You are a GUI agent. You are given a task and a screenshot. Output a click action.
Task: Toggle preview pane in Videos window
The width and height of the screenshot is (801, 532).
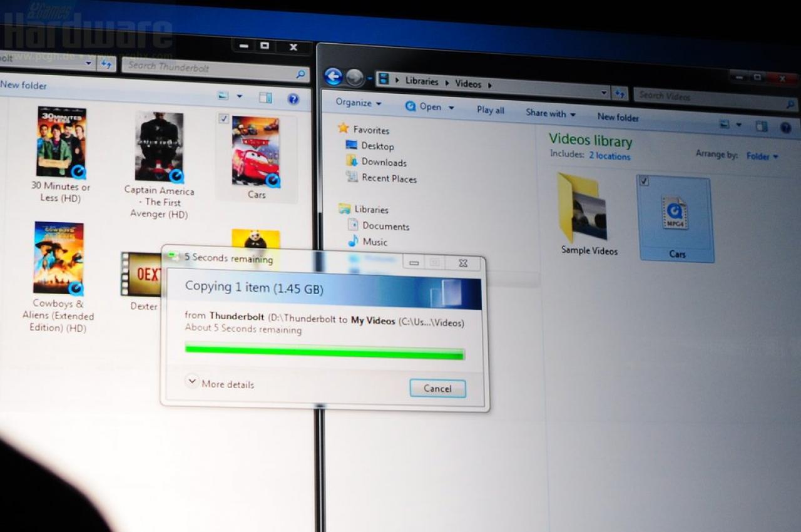[x=761, y=126]
